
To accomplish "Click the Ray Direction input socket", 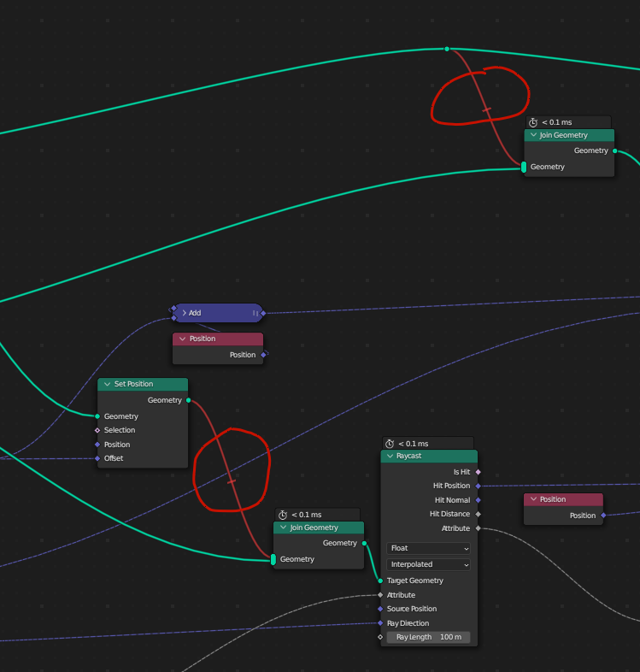I will (x=380, y=623).
